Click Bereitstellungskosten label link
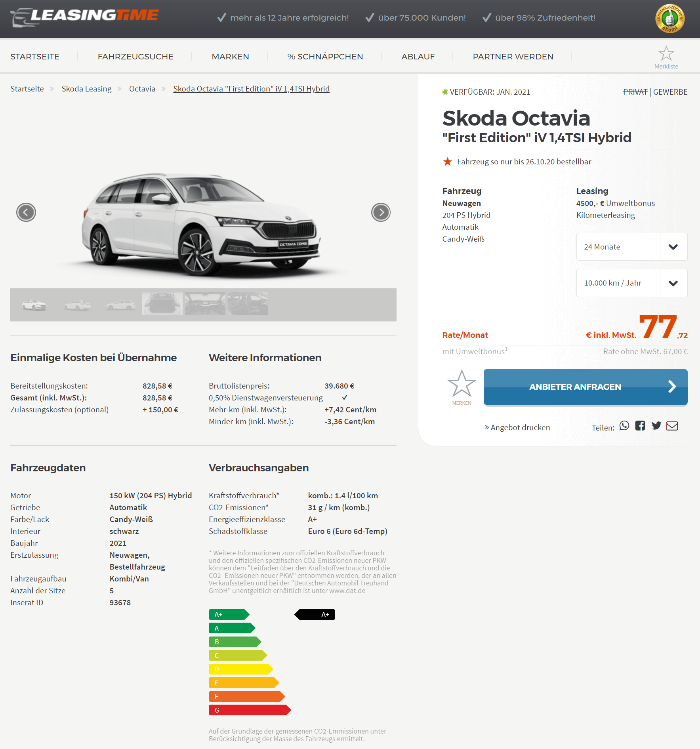Viewport: 700px width, 749px height. 49,386
